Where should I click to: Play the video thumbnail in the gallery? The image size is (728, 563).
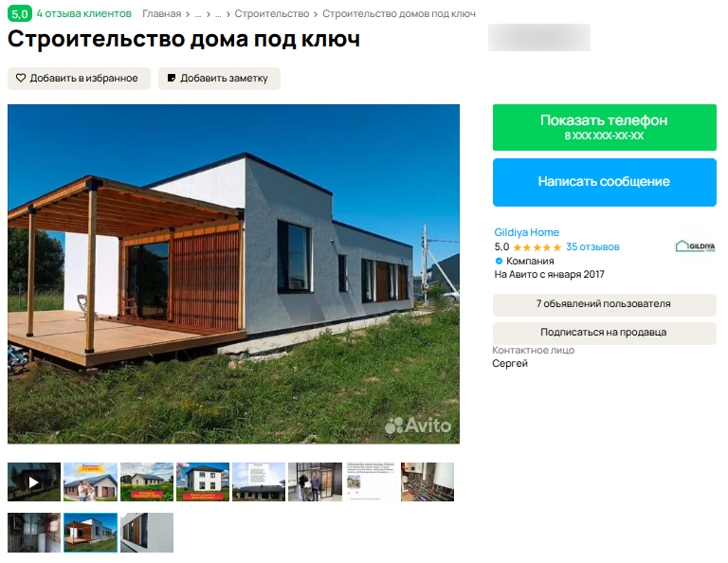pyautogui.click(x=34, y=481)
